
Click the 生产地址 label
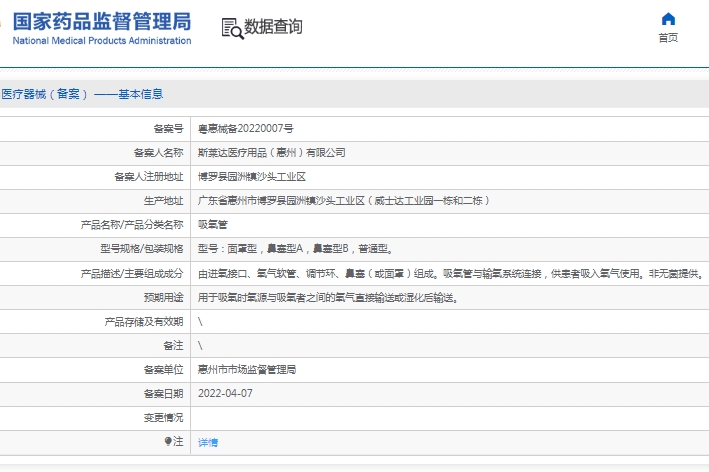[x=163, y=201]
